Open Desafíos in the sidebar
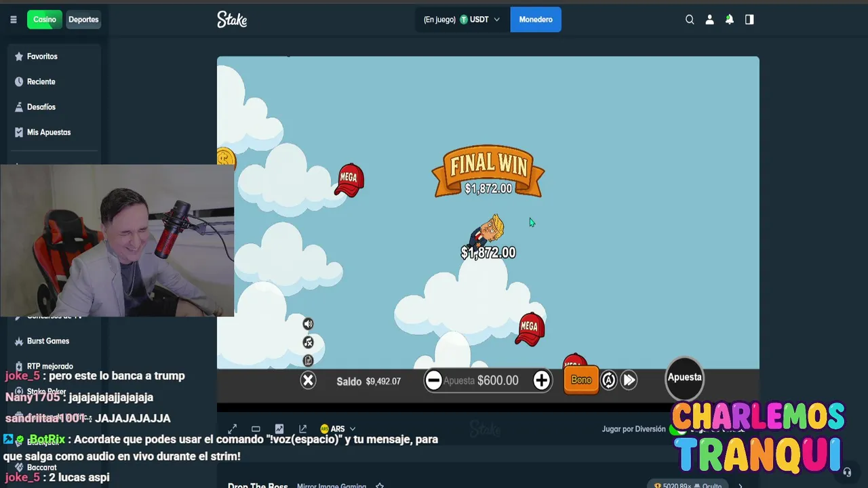This screenshot has width=868, height=488. pos(54,107)
